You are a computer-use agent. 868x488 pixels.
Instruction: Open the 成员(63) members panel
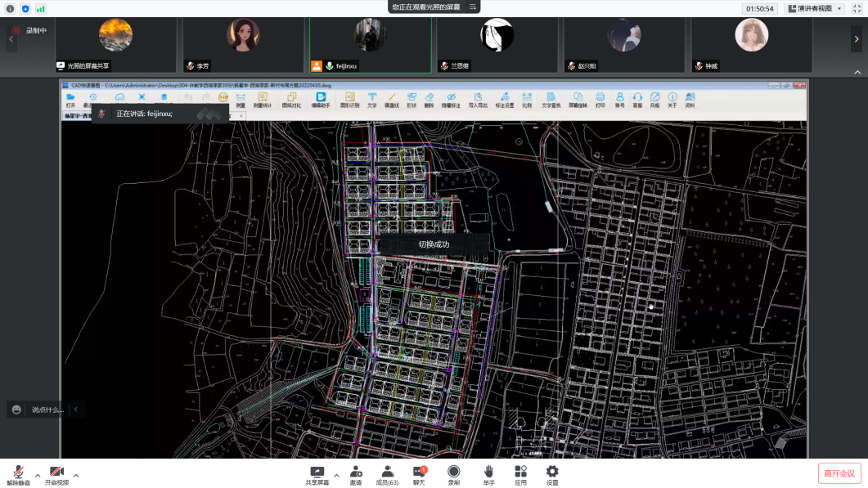(387, 475)
